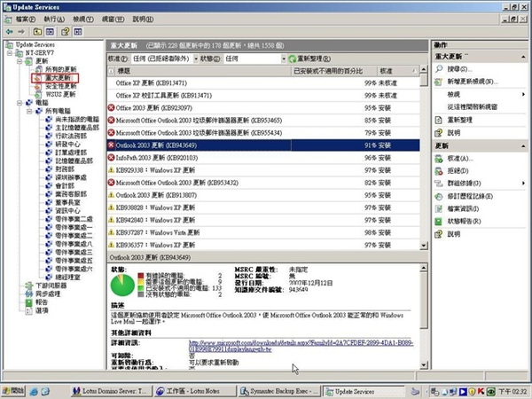Click the 新增更新檢視(N) icon in actions pane
The image size is (532, 399).
tap(439, 82)
